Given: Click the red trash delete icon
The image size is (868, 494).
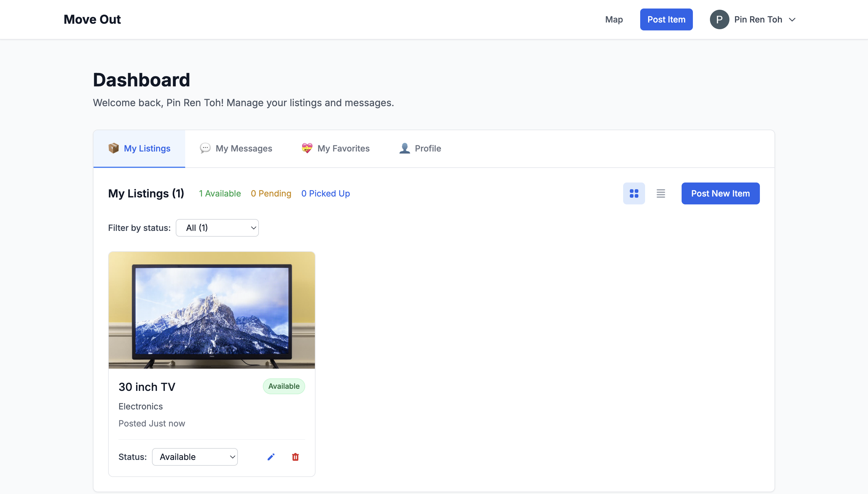Looking at the screenshot, I should [x=295, y=457].
